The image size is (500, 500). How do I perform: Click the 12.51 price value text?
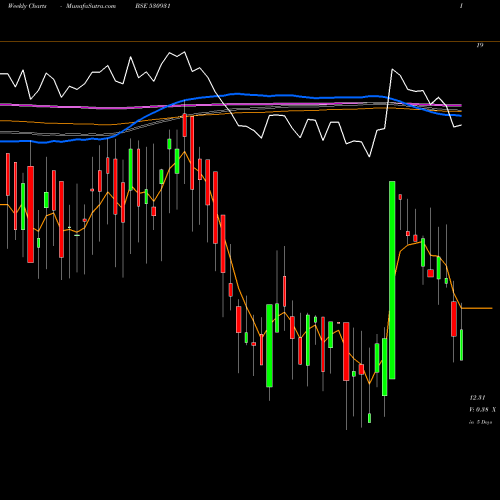pos(478,398)
